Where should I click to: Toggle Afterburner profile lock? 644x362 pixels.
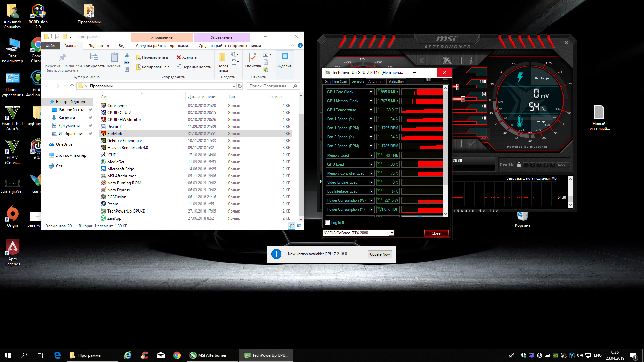coord(519,165)
